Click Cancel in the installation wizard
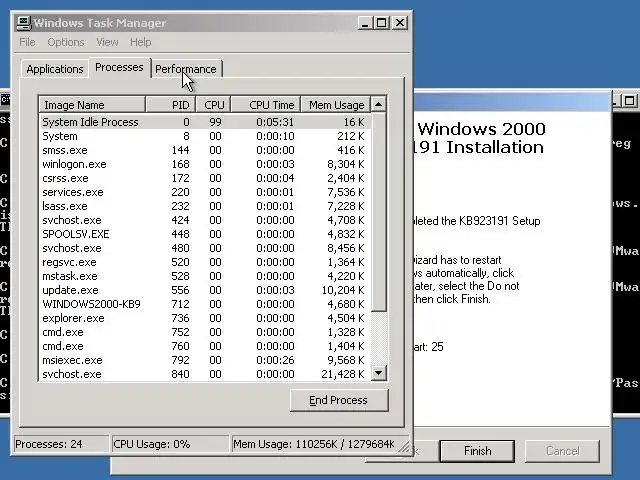 click(x=562, y=451)
